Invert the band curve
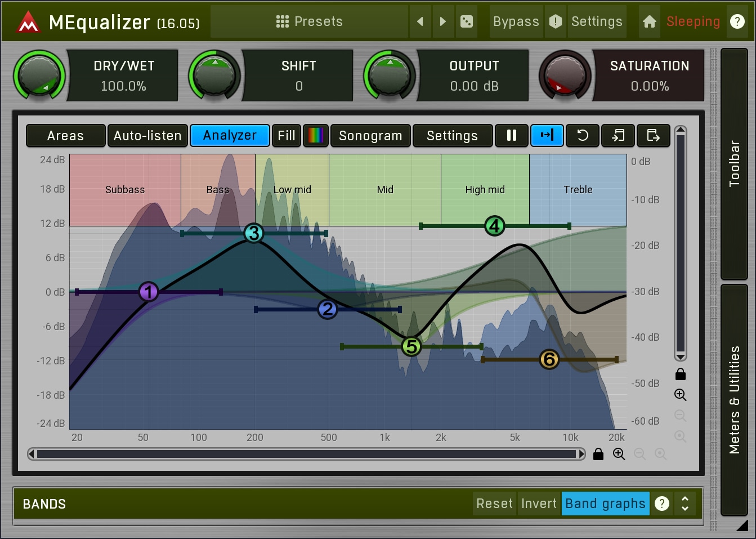The width and height of the screenshot is (756, 539). pos(539,504)
